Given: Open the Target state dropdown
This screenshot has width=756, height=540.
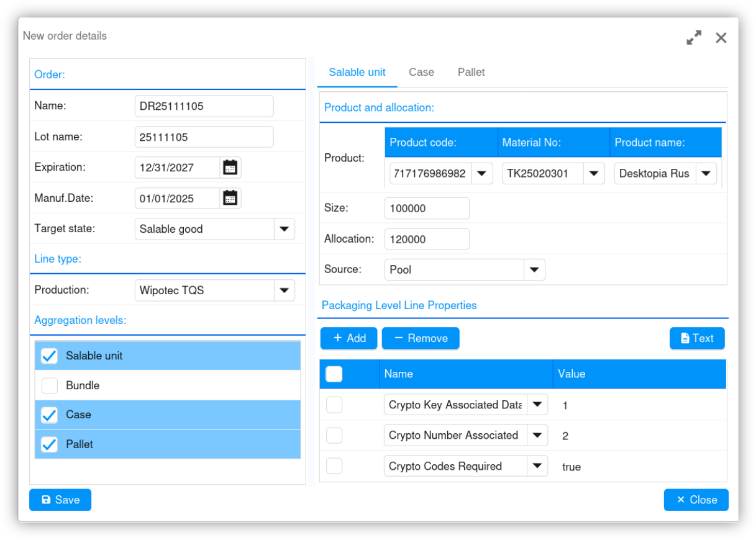Looking at the screenshot, I should coord(284,229).
